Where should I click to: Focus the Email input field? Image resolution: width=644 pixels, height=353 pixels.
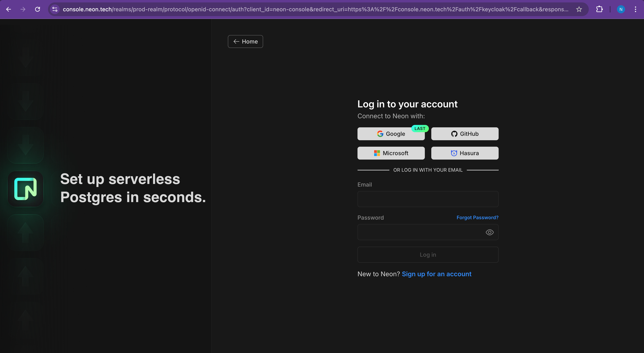tap(428, 199)
